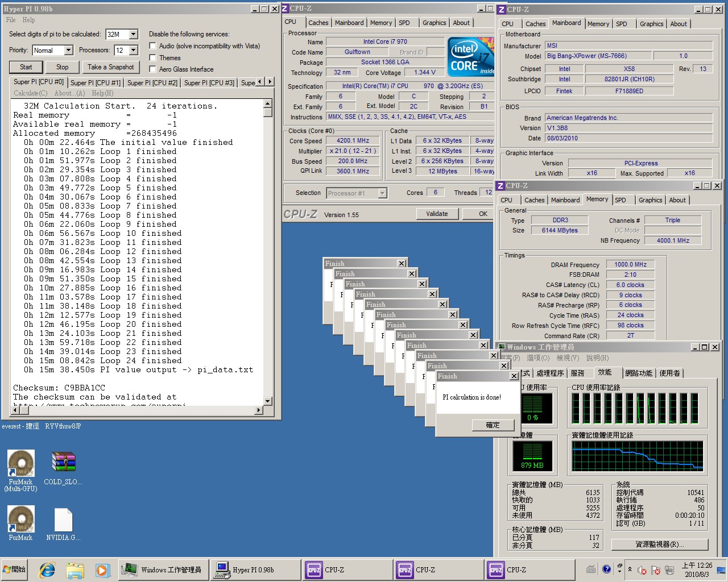Click the help question mark tray icon
Screen dimensions: 728x582
coord(606,569)
